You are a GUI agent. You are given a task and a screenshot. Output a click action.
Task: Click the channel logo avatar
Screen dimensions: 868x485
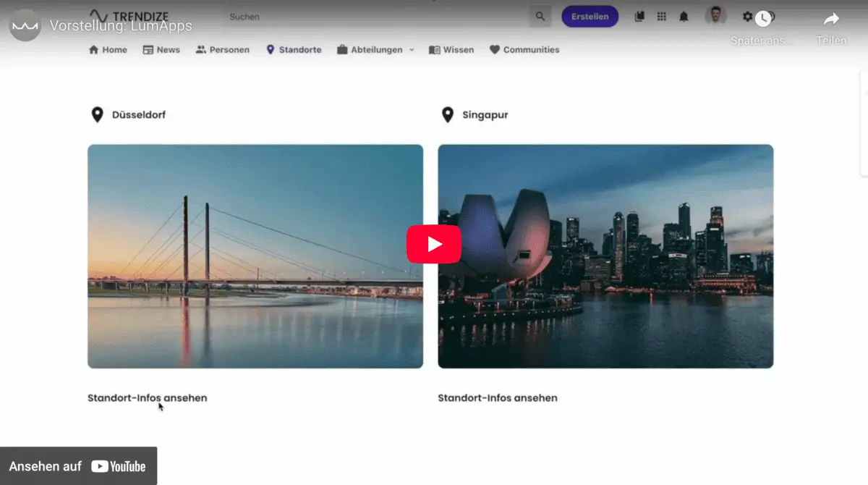(25, 25)
